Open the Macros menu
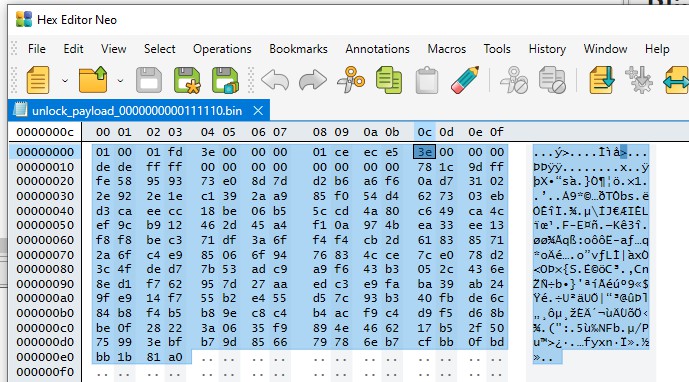The image size is (689, 382). 446,49
